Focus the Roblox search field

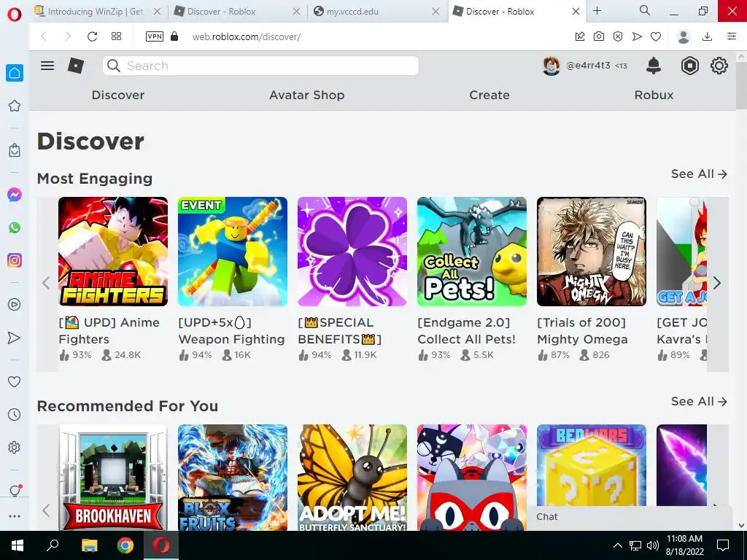[x=260, y=66]
